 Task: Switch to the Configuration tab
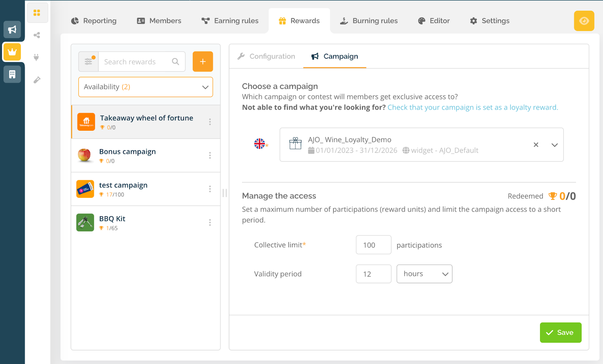(266, 57)
